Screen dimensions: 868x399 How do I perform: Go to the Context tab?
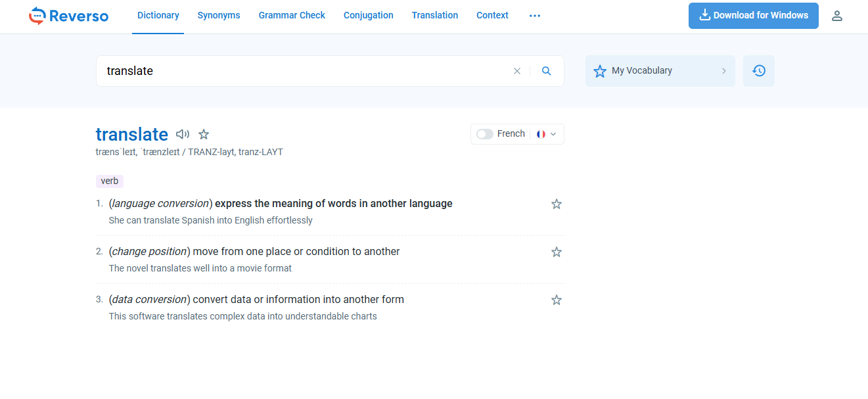click(x=492, y=15)
